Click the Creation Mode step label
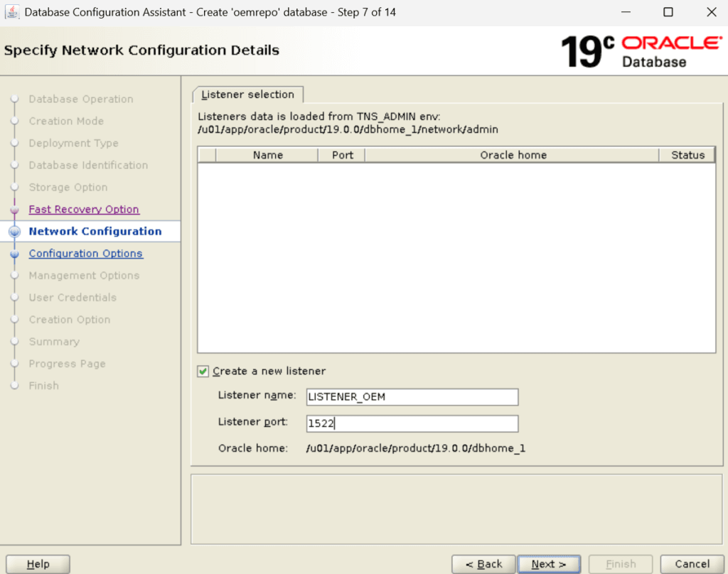The width and height of the screenshot is (728, 574). [66, 121]
